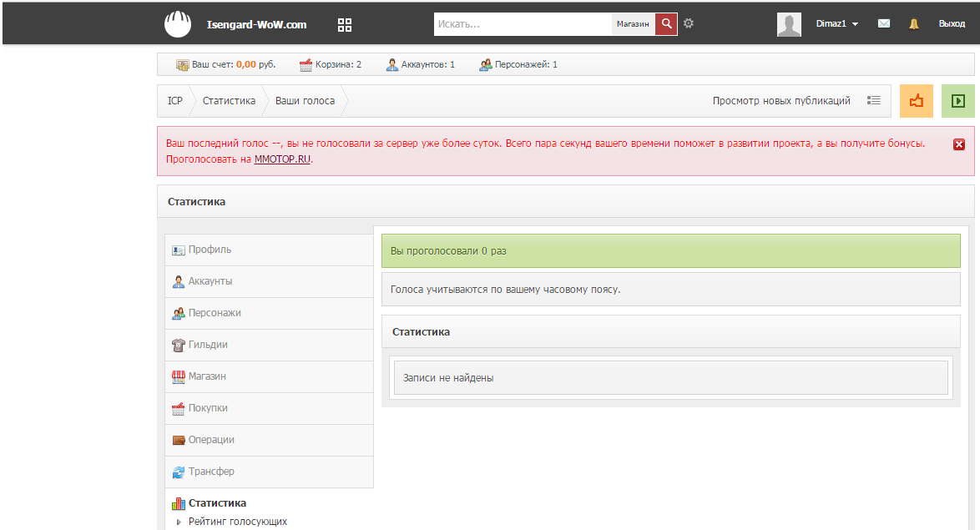Follow the MMOTOP.RU voting link
The height and width of the screenshot is (530, 980).
[x=282, y=159]
